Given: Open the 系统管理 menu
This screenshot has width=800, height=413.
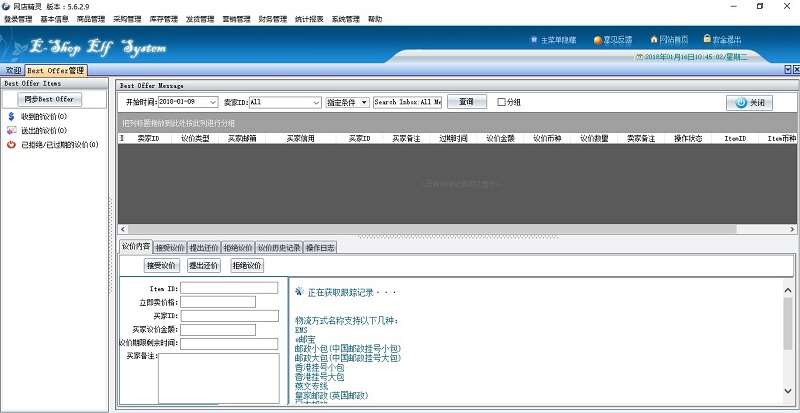Looking at the screenshot, I should click(x=345, y=19).
